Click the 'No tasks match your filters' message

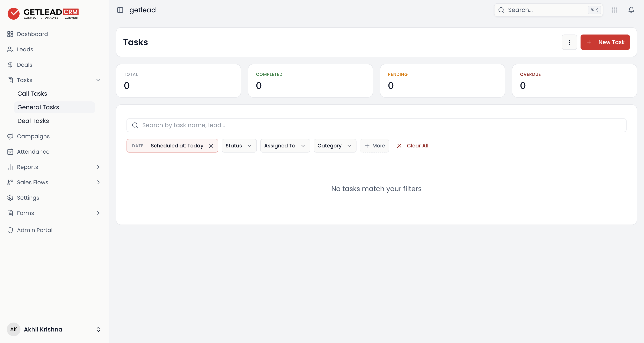pyautogui.click(x=376, y=189)
